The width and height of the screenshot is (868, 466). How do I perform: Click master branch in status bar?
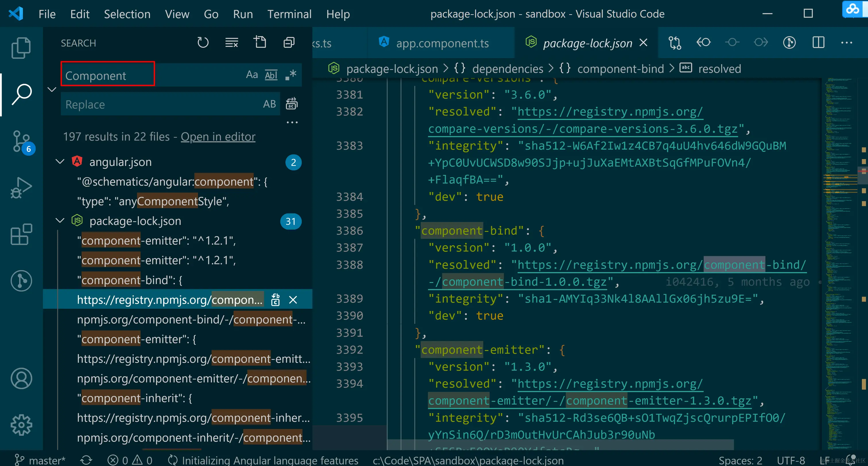click(40, 460)
